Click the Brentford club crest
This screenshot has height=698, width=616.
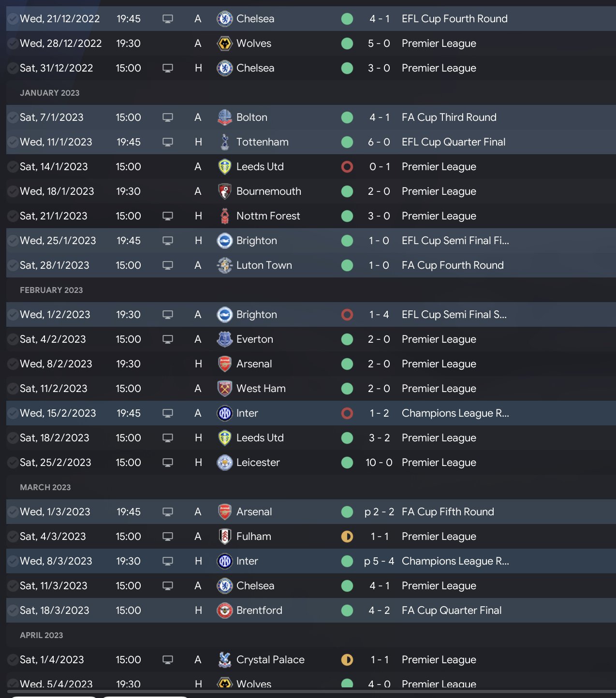point(224,611)
